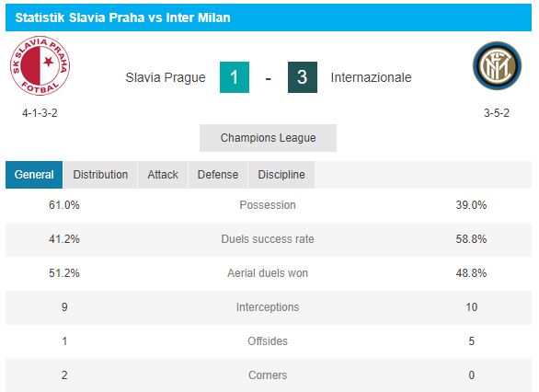Switch to the Distribution tab
This screenshot has width=539, height=392.
tap(100, 175)
